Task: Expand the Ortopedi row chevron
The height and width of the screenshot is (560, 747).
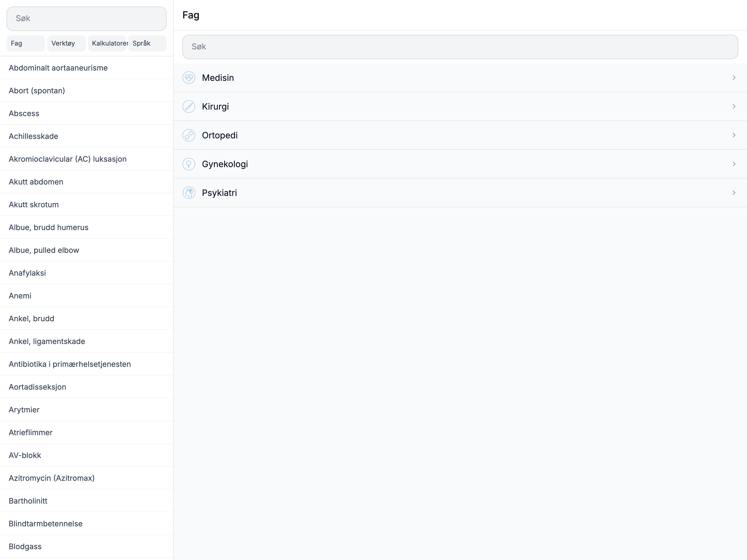Action: (x=734, y=135)
